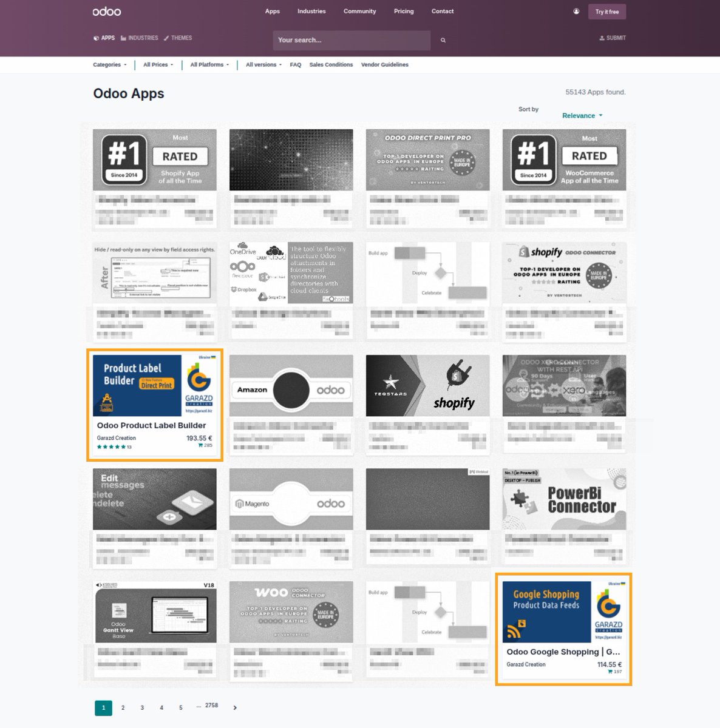Expand the All Platforms dropdown
The height and width of the screenshot is (728, 720).
click(209, 64)
